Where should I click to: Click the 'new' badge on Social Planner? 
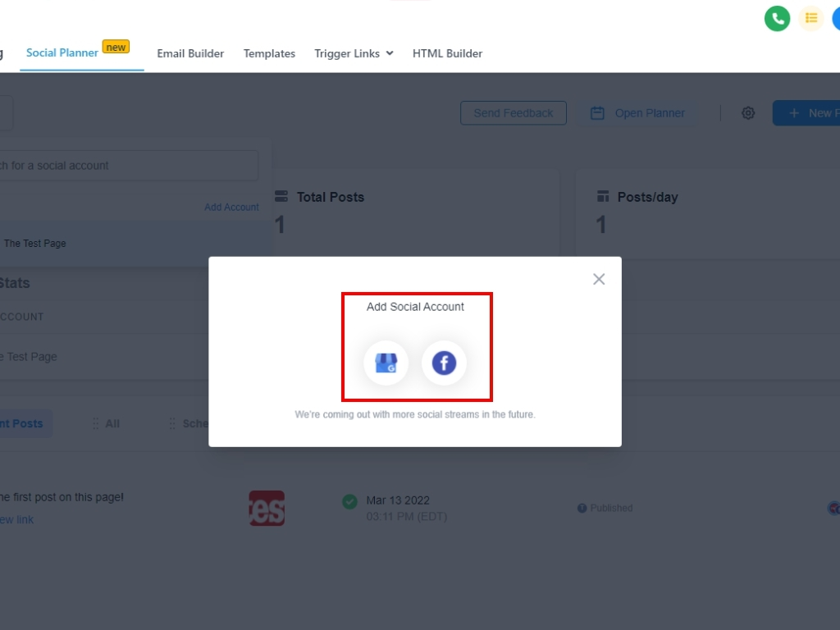(x=116, y=47)
